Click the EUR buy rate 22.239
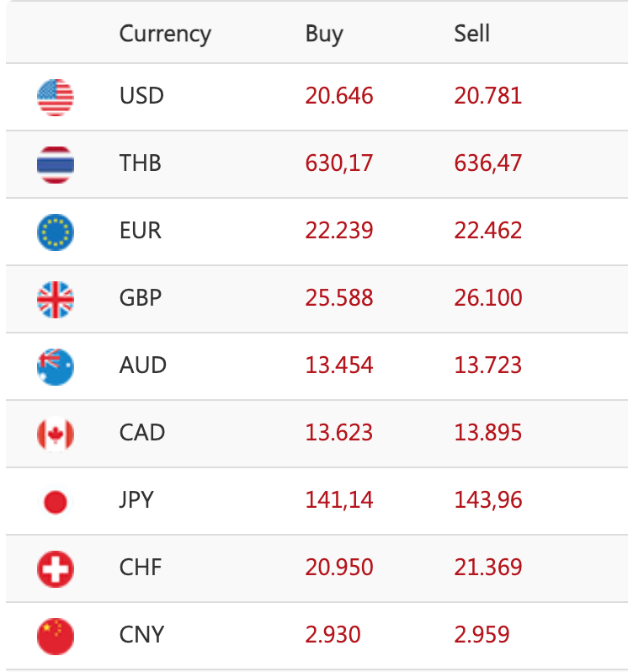 [x=339, y=231]
